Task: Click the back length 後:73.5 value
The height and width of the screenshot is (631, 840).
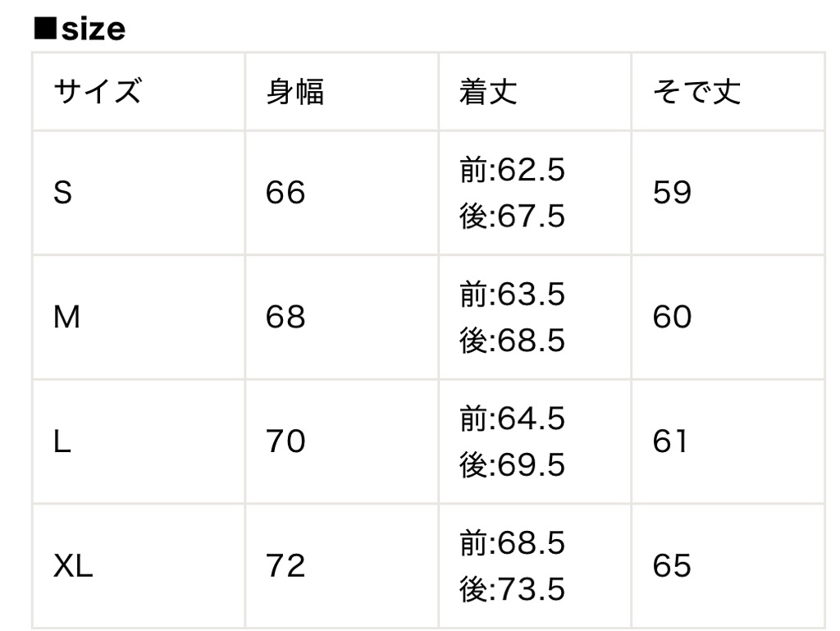Action: (x=512, y=590)
